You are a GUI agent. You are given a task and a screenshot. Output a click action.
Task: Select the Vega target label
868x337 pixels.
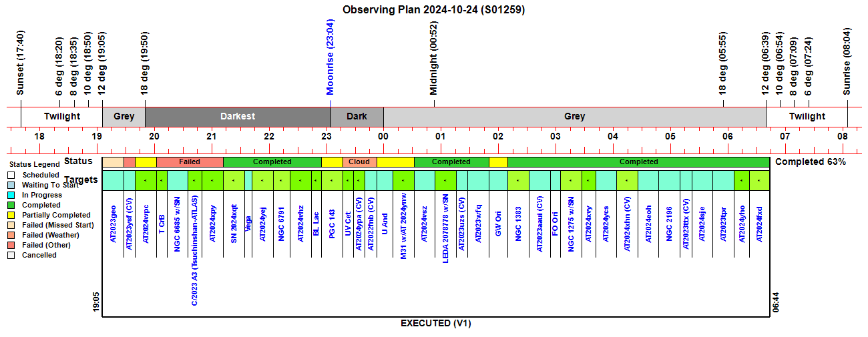(x=248, y=223)
